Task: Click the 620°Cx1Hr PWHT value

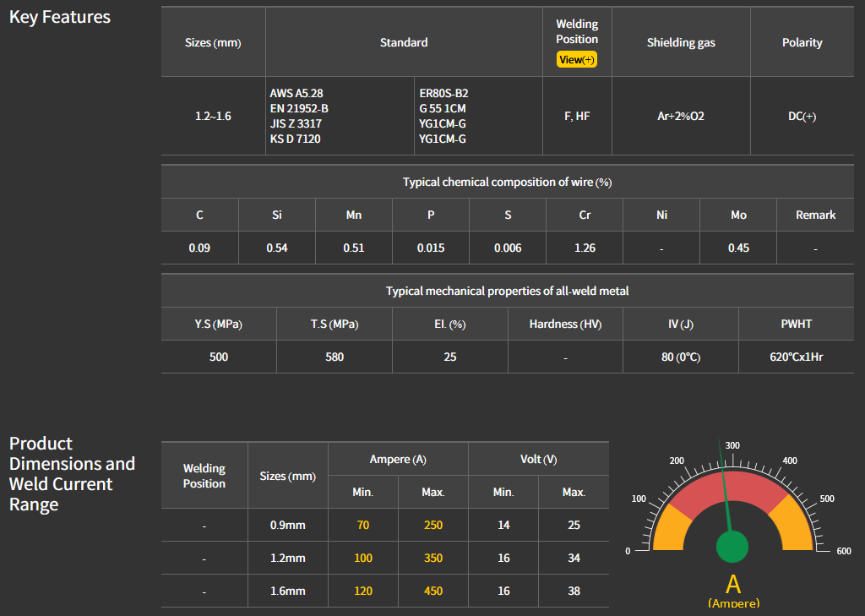Action: pos(796,357)
